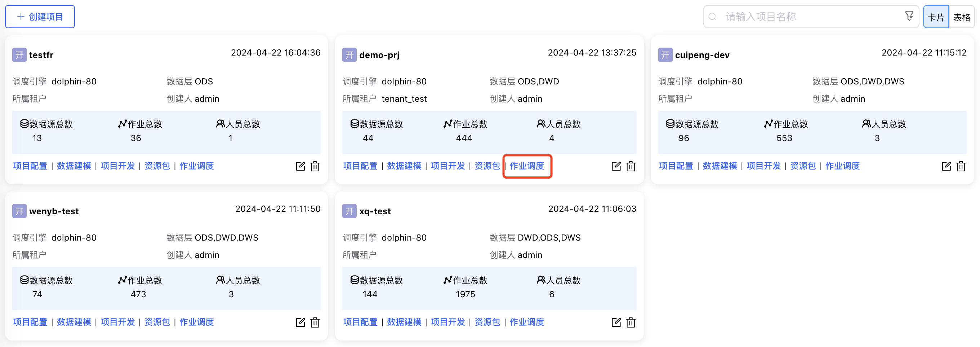
Task: Click the 开 badge beside wenyb-test
Action: [19, 211]
